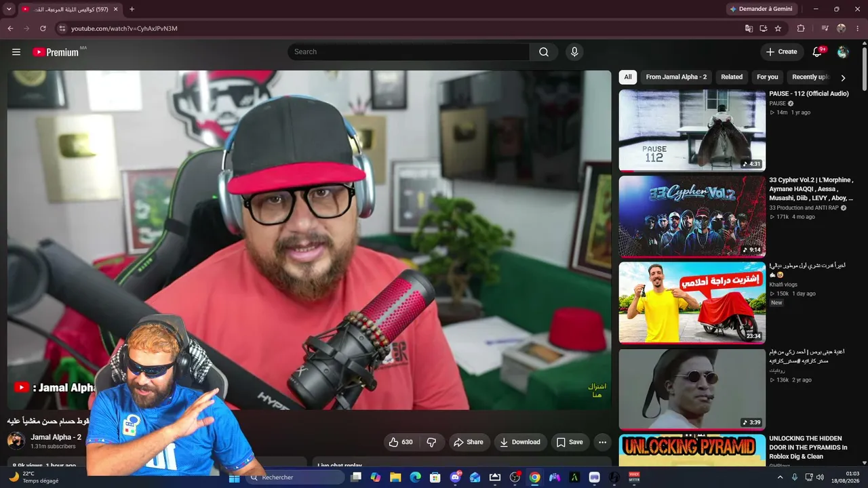Show next filter chips with arrow
The width and height of the screenshot is (868, 488).
[x=843, y=77]
